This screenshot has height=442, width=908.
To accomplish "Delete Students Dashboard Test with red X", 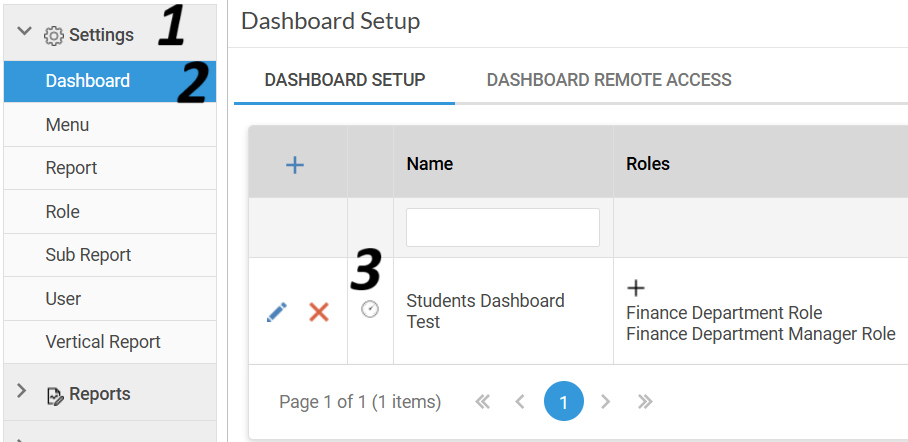I will tap(318, 312).
